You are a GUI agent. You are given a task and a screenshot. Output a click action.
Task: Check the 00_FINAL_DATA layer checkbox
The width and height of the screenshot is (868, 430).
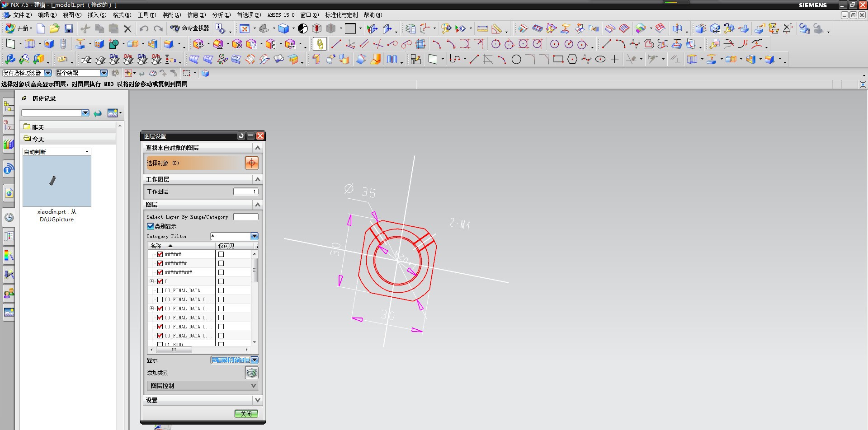[x=160, y=290]
